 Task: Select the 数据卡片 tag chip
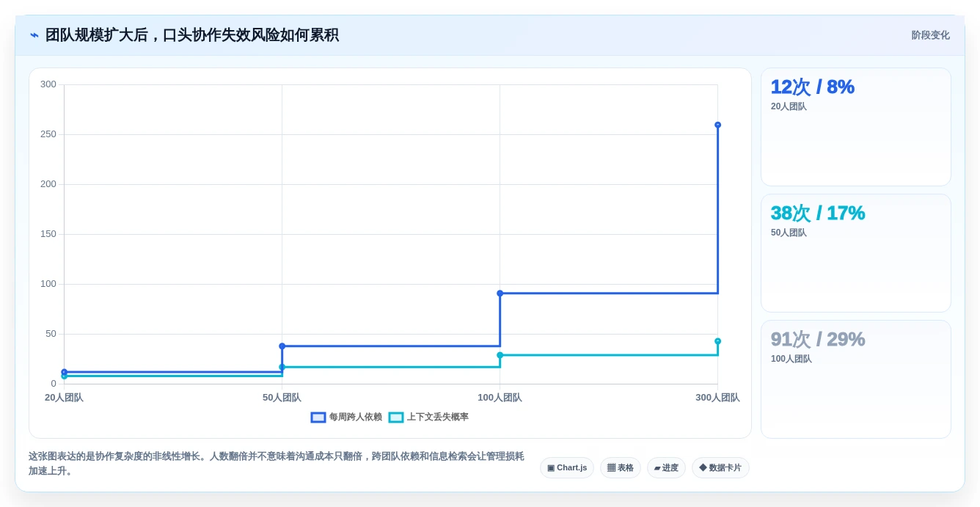pyautogui.click(x=720, y=467)
